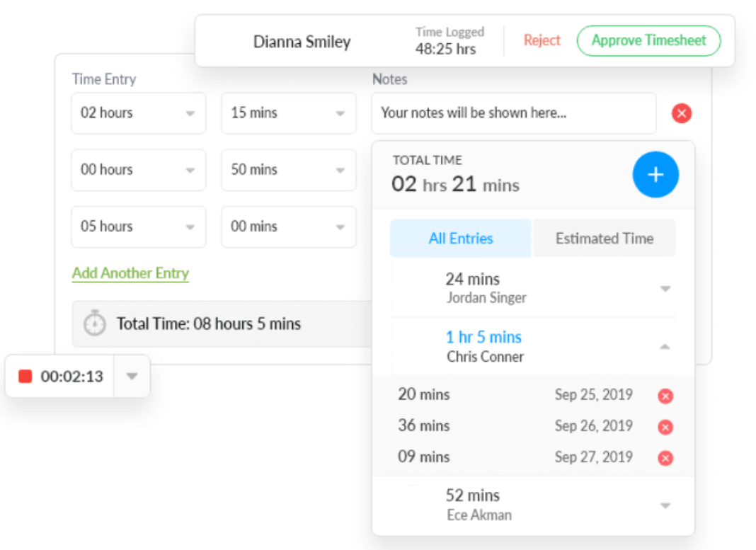Delete the Sep 25, 2019 entry
Image resolution: width=756 pixels, height=550 pixels.
[665, 396]
